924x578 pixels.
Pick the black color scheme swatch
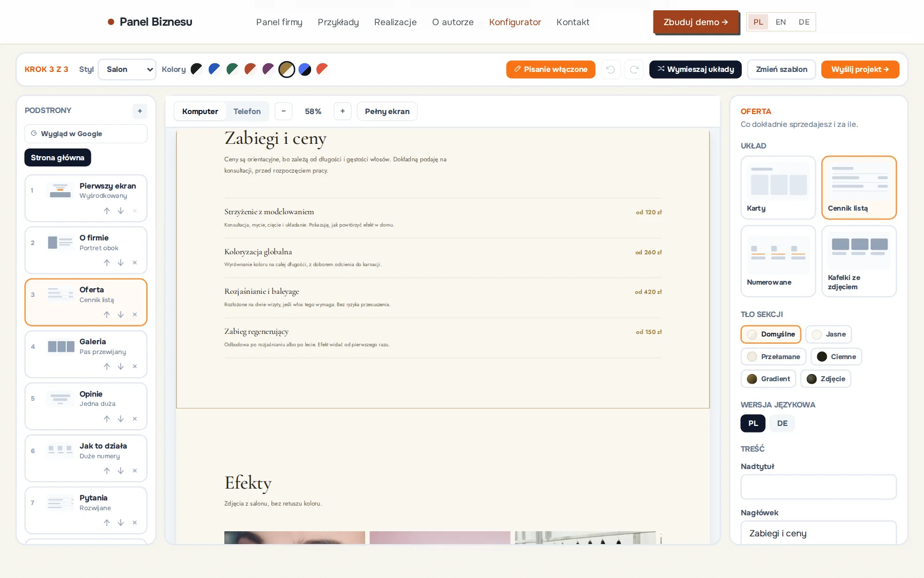(197, 69)
